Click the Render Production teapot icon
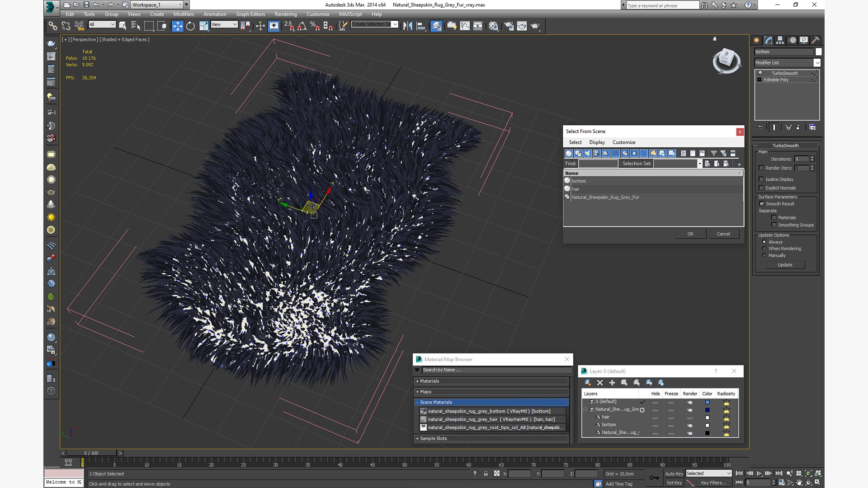Screen dimensions: 868x488 (535, 26)
